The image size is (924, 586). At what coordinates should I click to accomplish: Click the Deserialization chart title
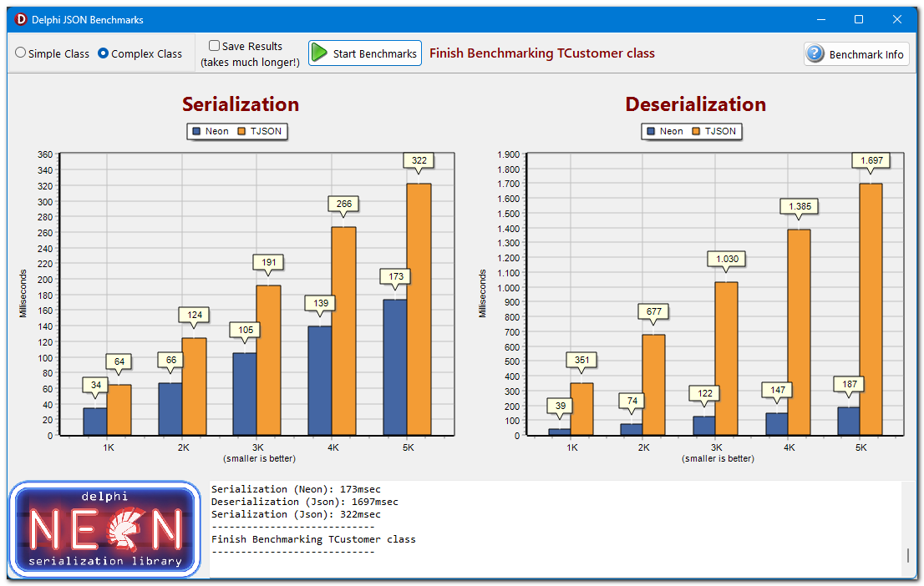coord(695,104)
